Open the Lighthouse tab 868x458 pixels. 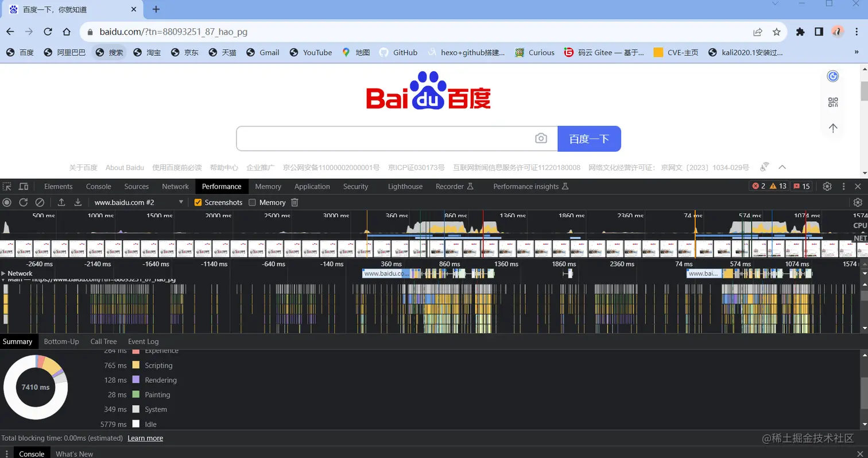click(x=405, y=186)
